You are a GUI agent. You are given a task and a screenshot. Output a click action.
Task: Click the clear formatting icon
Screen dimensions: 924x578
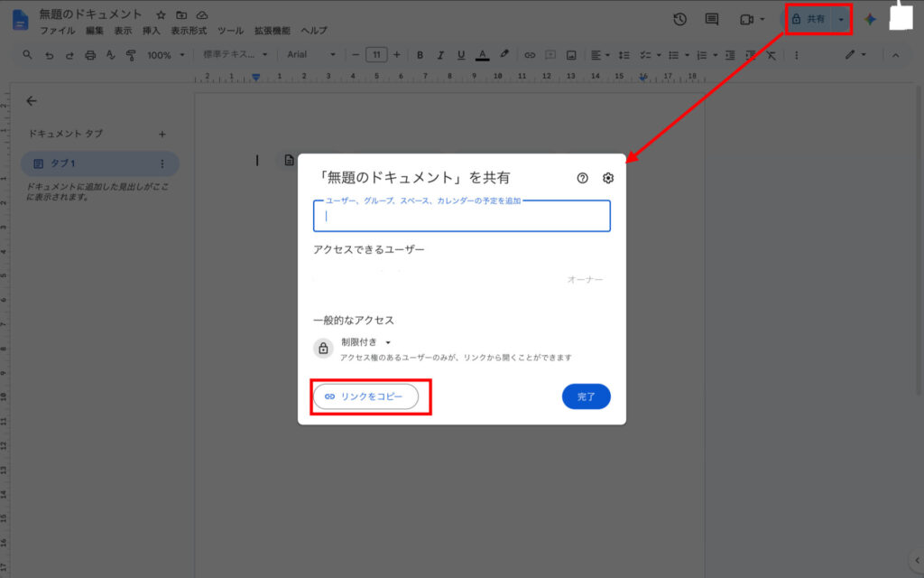(771, 55)
